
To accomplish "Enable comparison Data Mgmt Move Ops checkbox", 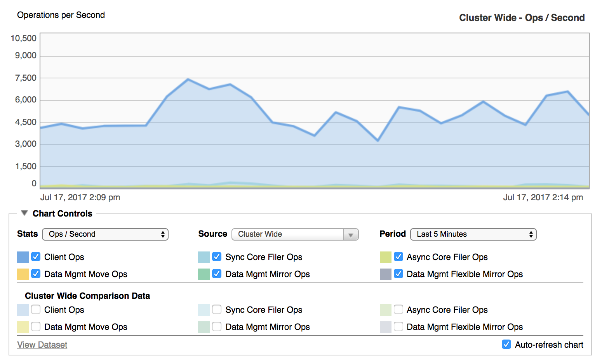I will point(36,327).
